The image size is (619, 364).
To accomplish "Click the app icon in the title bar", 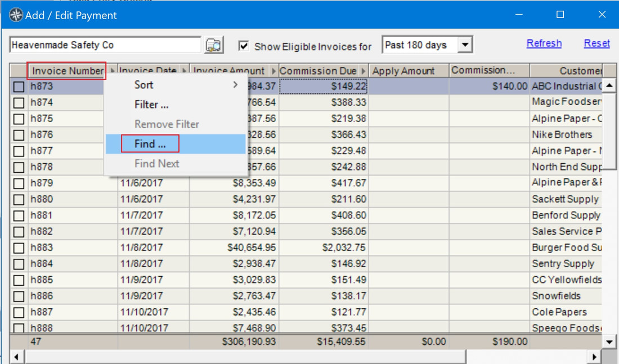I will [16, 15].
